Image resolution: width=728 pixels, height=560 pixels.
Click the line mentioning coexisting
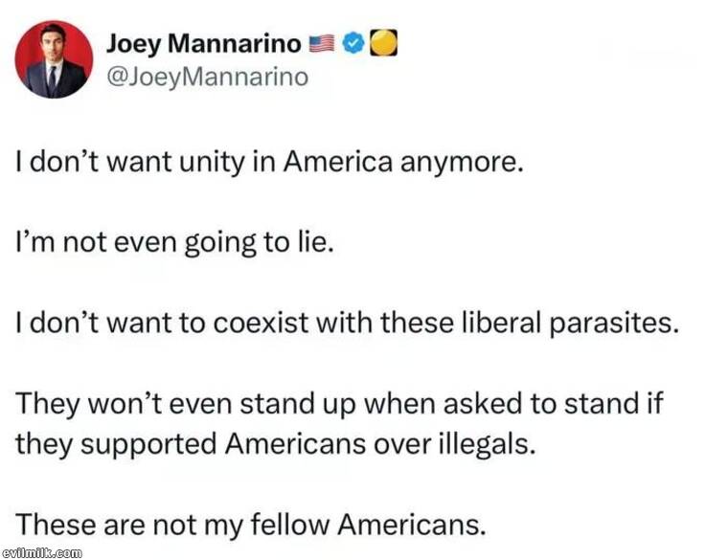pos(348,323)
